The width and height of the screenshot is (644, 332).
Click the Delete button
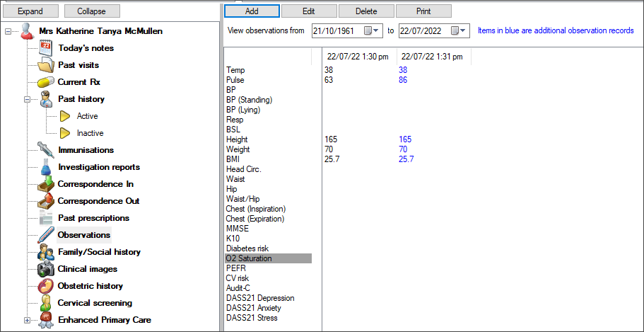click(366, 11)
